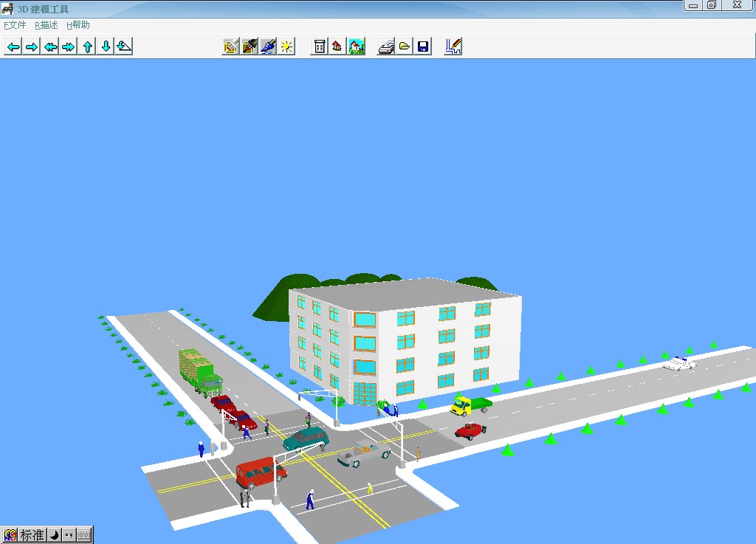
Task: Click the sun lighting icon
Action: click(x=286, y=47)
